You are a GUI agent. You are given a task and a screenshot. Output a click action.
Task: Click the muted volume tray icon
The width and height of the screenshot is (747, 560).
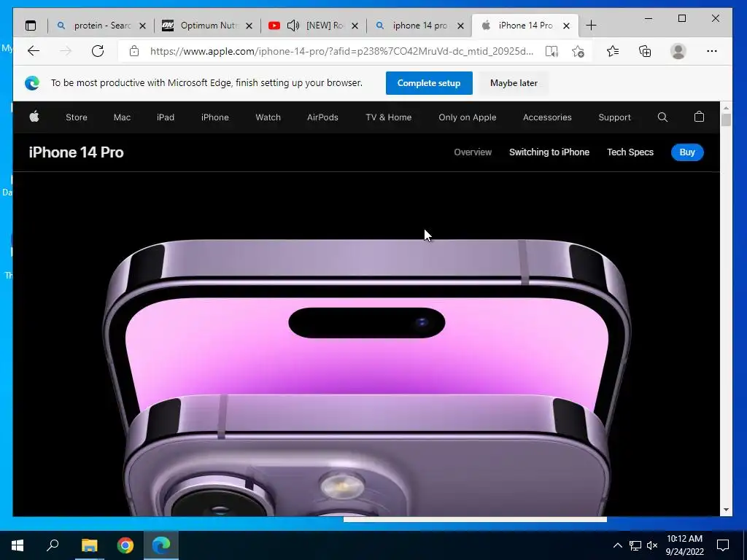click(652, 545)
